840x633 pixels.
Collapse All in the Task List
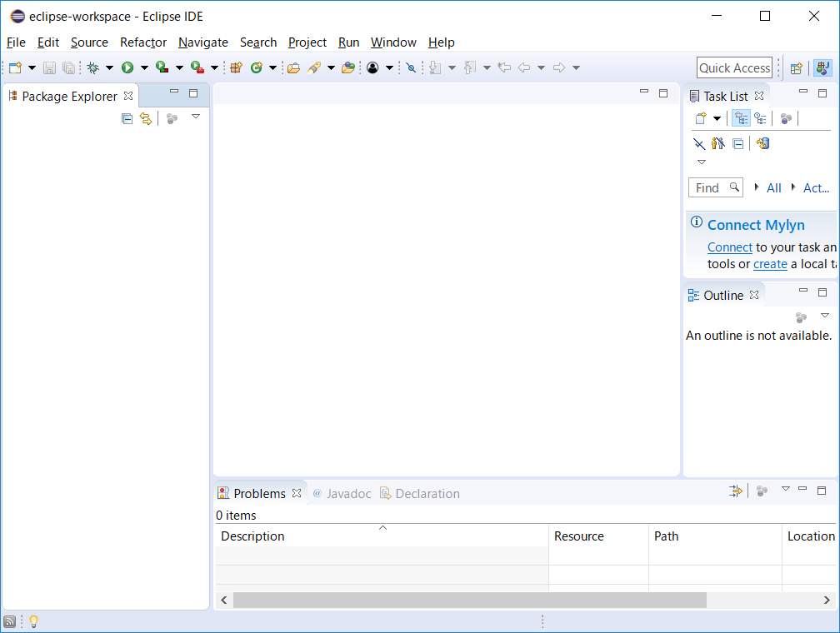click(738, 144)
